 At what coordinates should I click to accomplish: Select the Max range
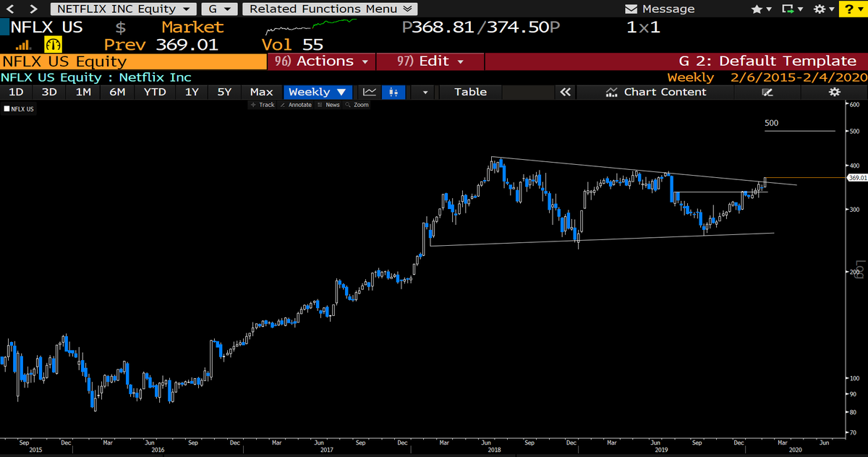click(261, 92)
